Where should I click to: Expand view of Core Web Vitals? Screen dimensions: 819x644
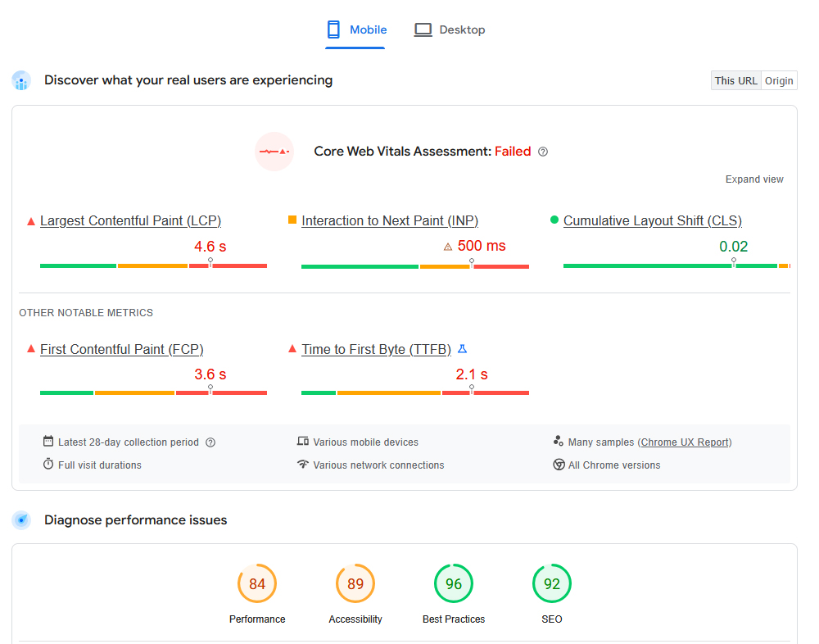coord(754,179)
